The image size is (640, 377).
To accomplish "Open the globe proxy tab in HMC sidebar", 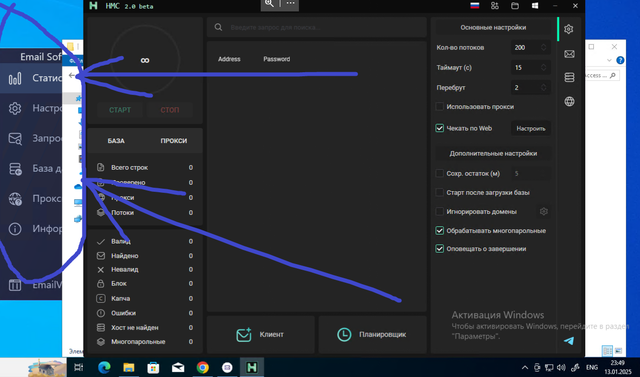I will coord(569,101).
